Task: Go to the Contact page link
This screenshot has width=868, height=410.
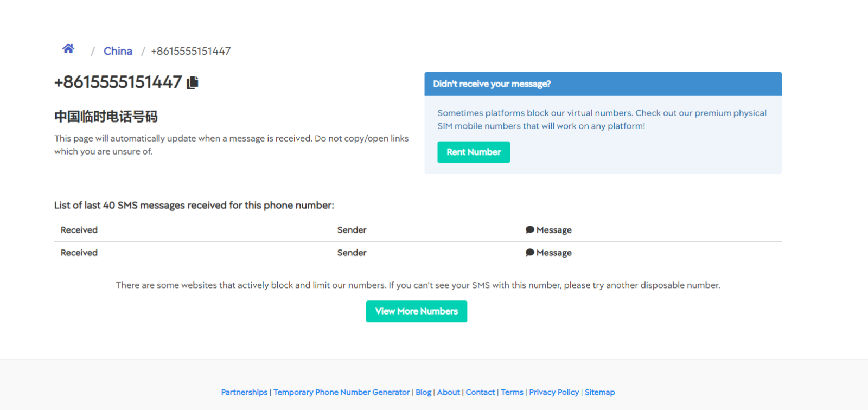Action: 480,392
